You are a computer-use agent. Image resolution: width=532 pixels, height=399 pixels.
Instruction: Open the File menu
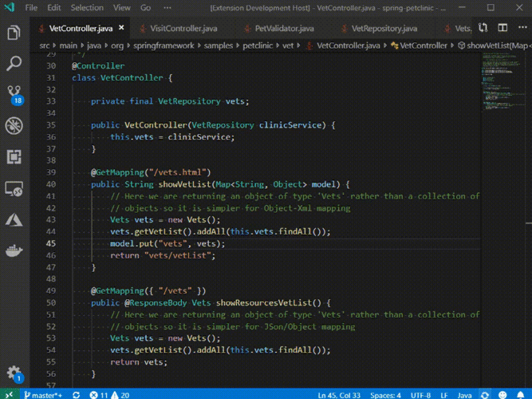point(31,7)
